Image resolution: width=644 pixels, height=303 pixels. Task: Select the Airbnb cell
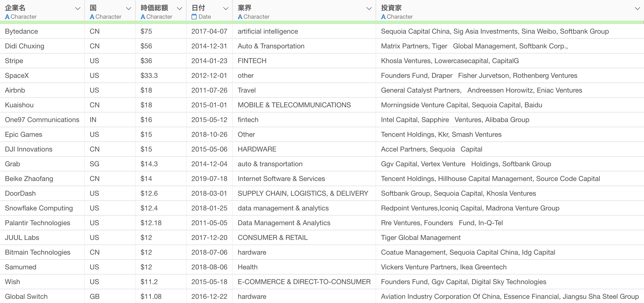42,90
